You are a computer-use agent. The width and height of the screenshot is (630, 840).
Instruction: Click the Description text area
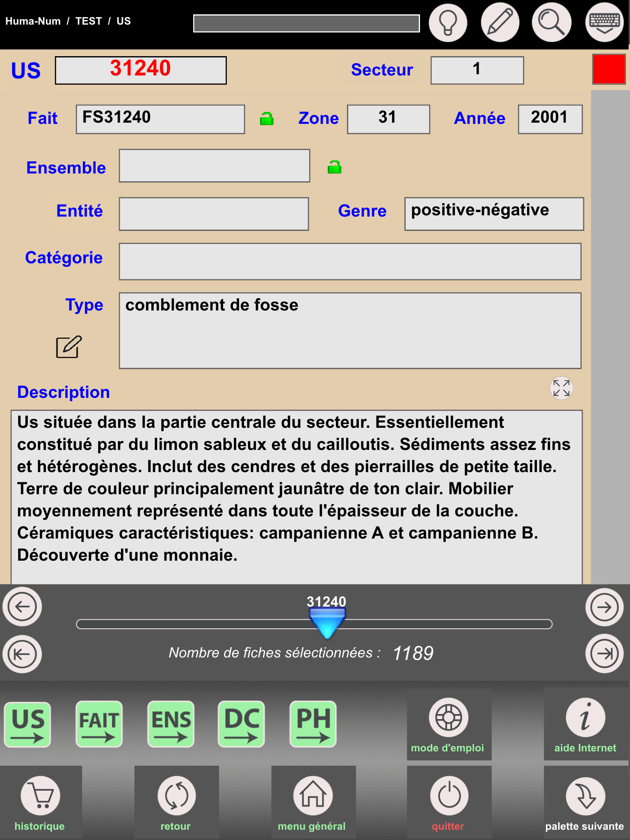(297, 497)
